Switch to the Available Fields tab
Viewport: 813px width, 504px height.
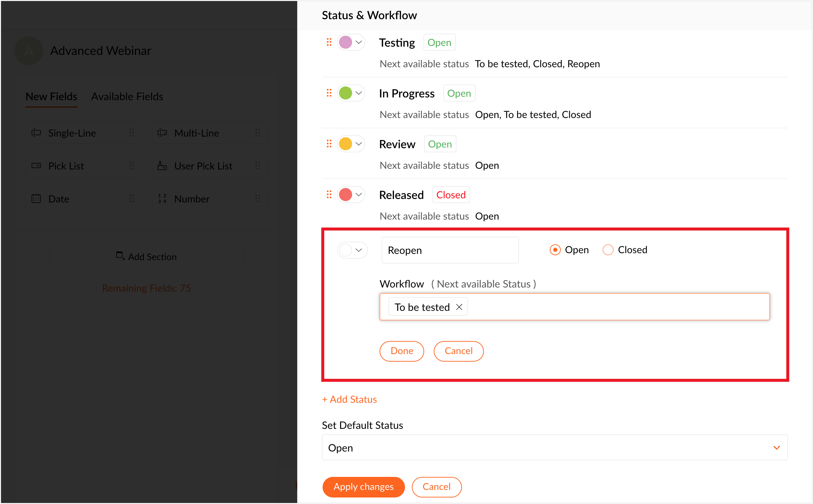click(127, 96)
